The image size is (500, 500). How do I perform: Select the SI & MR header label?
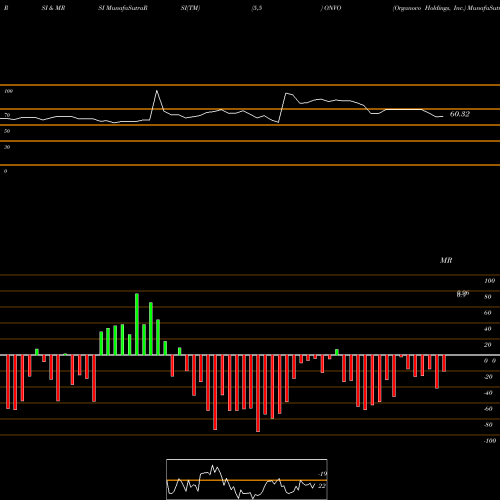pos(53,8)
